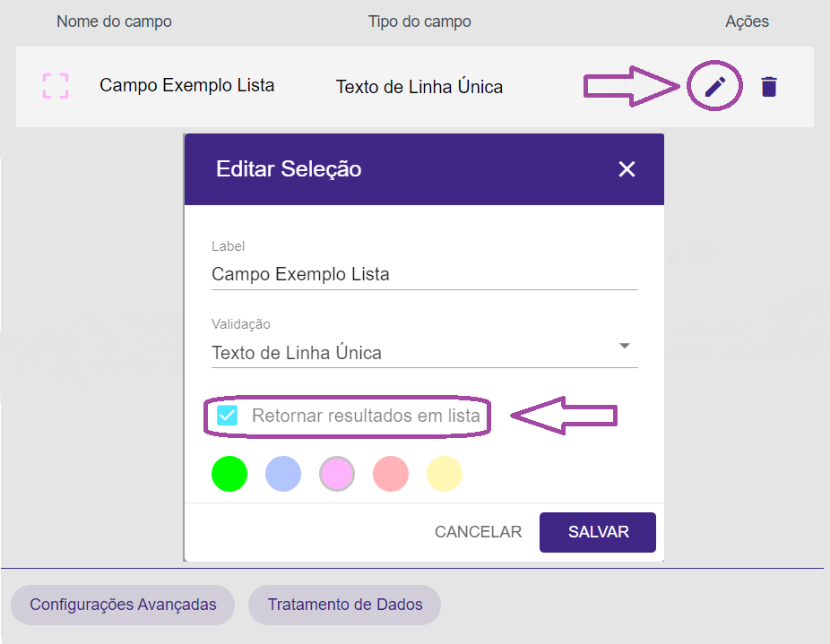Click the pencil edit icon
830x644 pixels.
(x=714, y=85)
